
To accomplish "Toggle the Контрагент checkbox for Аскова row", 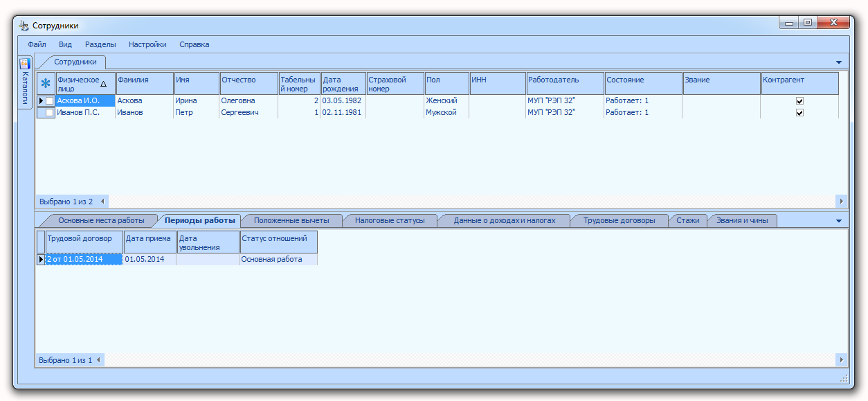I will tap(799, 101).
